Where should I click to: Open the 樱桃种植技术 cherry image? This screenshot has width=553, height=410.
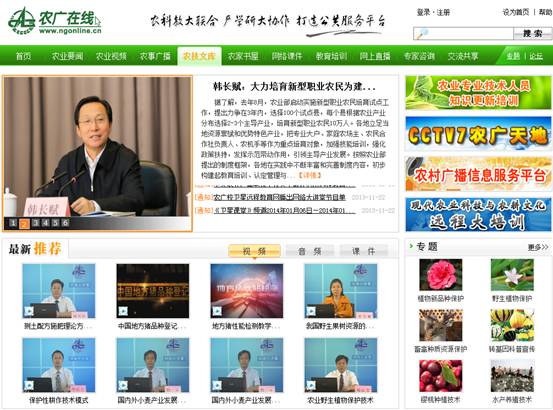(440, 376)
